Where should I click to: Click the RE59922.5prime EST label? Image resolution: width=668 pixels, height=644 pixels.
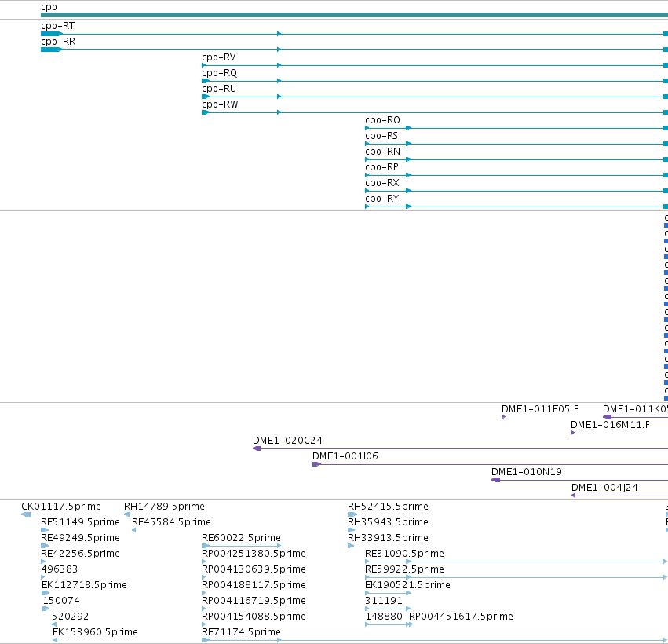[x=404, y=569]
